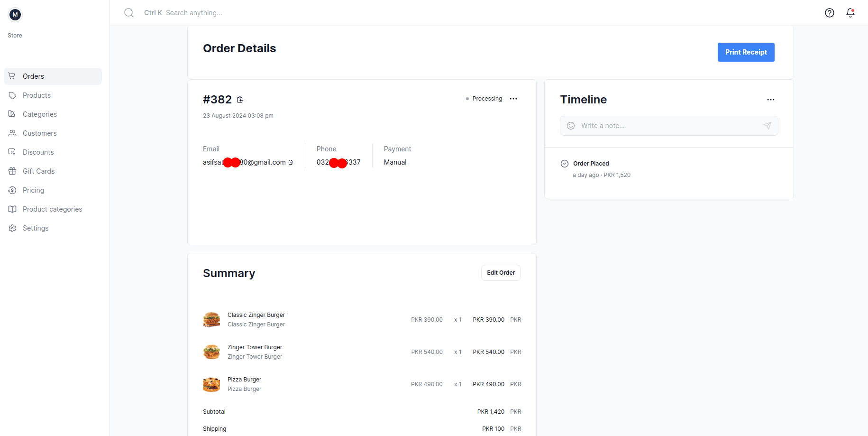Open Product categories page
Screen dimensions: 868x436
point(53,209)
